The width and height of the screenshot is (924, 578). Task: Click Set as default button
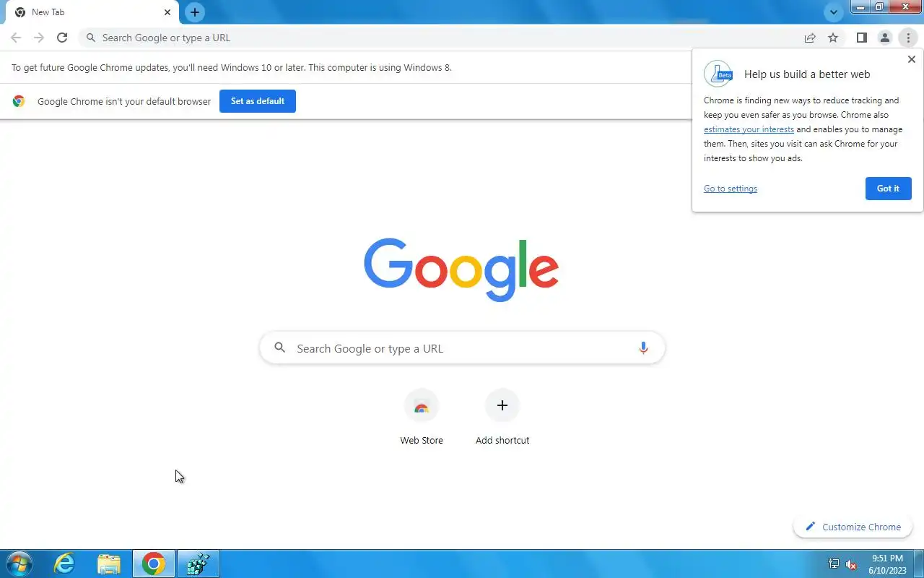point(258,101)
